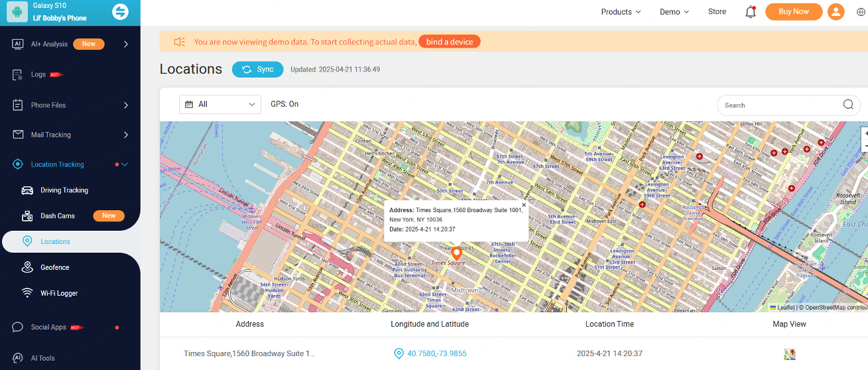
Task: Click the Leaflet attribution link
Action: [782, 307]
